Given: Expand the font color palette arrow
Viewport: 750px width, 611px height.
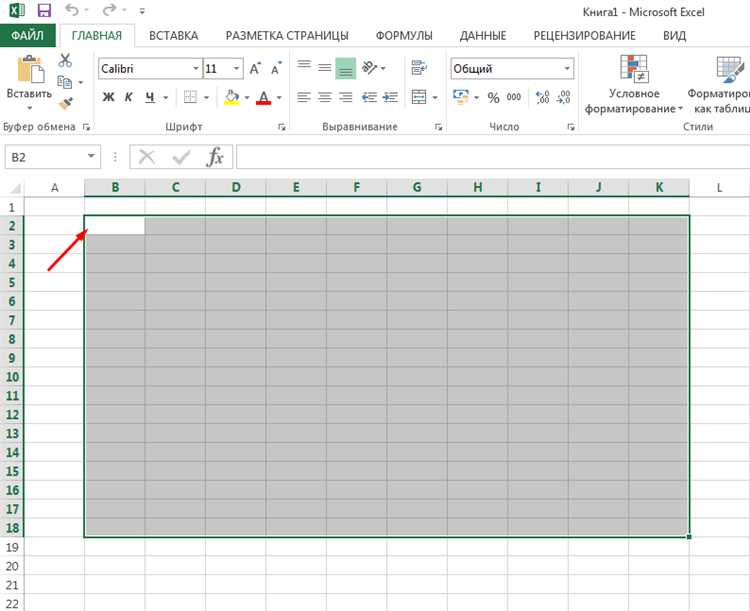Looking at the screenshot, I should [x=279, y=98].
